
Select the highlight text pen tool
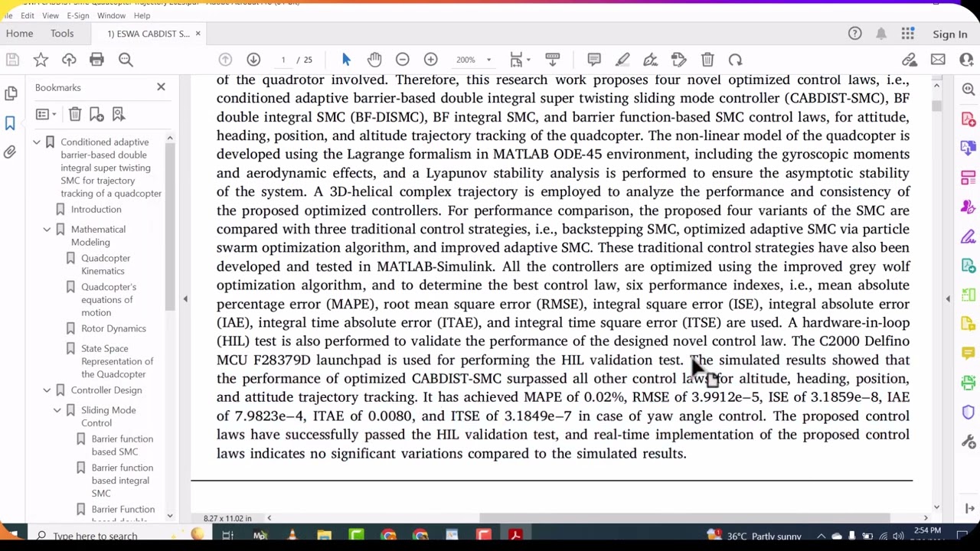622,60
